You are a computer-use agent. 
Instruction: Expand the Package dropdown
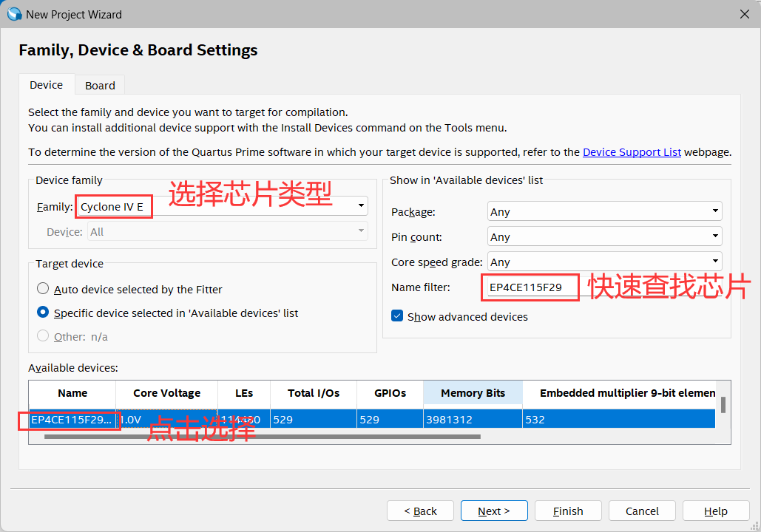tap(604, 211)
